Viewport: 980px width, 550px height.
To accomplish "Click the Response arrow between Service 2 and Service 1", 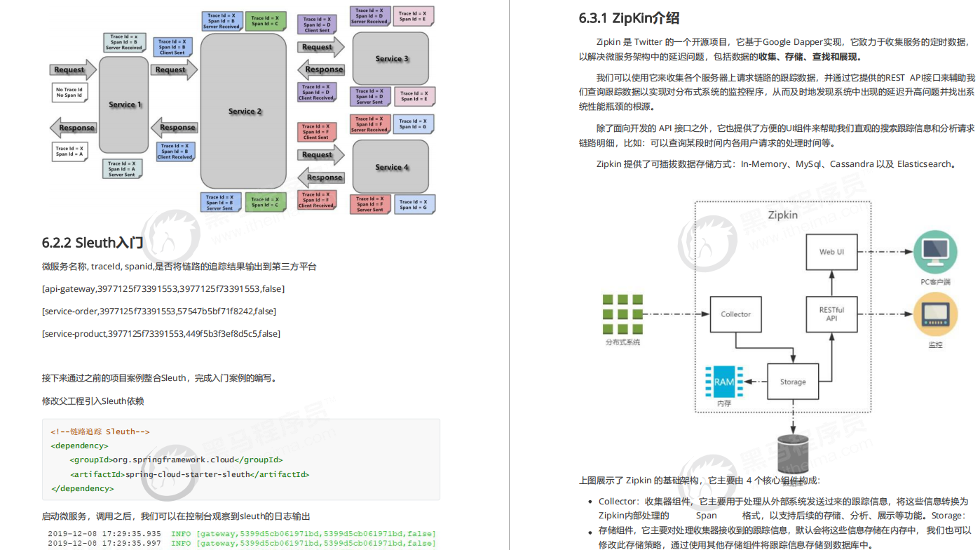I will [x=174, y=127].
